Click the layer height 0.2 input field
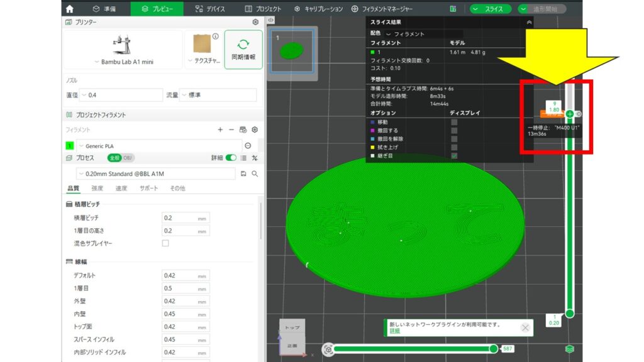 [x=186, y=218]
